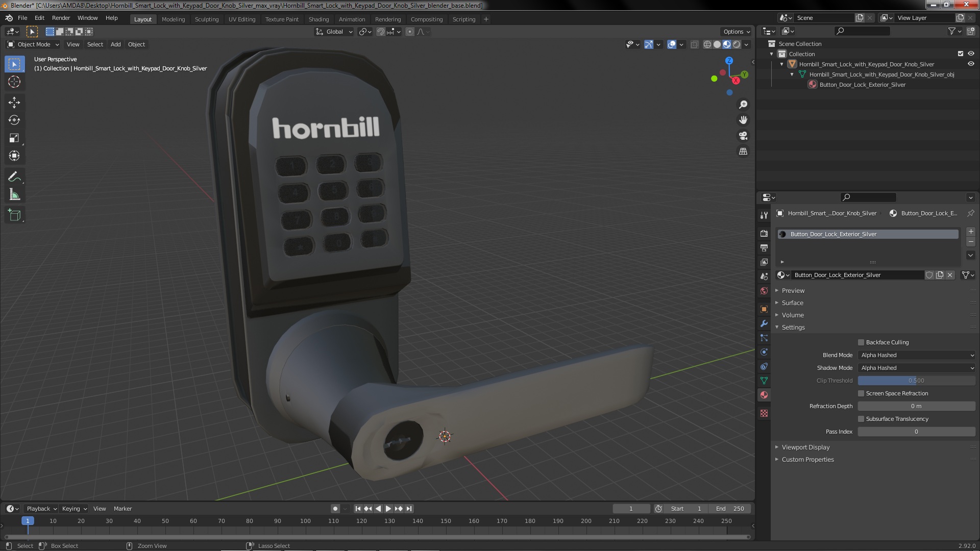Open Object Constraints properties tab
980x551 pixels.
coord(764,366)
